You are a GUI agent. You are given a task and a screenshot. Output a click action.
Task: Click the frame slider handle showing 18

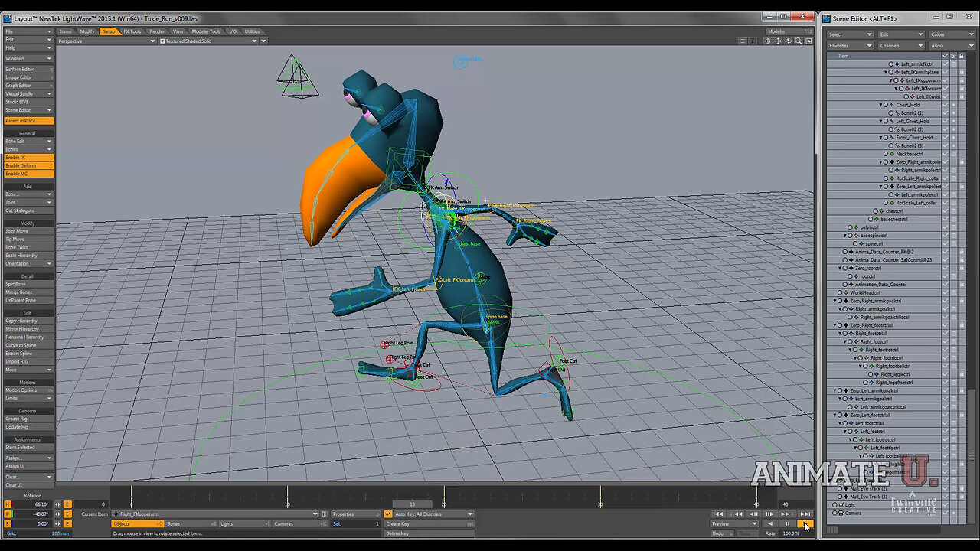pos(412,504)
